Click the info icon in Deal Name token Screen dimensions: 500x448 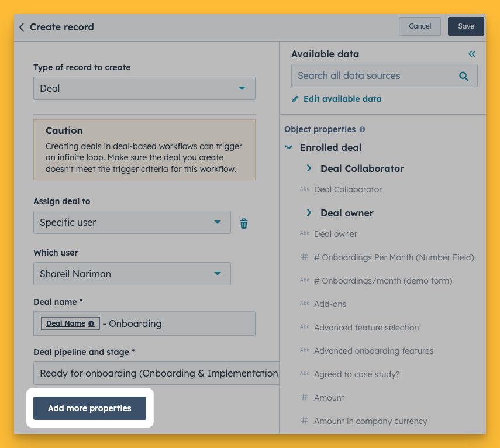tap(91, 323)
